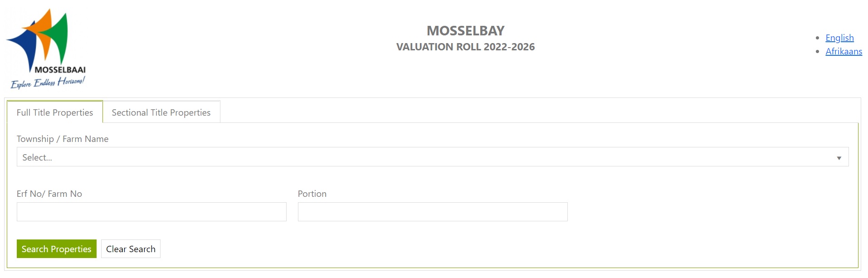Viewport: 868px width, 278px height.
Task: Click the Erf No/ Farm No label
Action: pos(49,194)
